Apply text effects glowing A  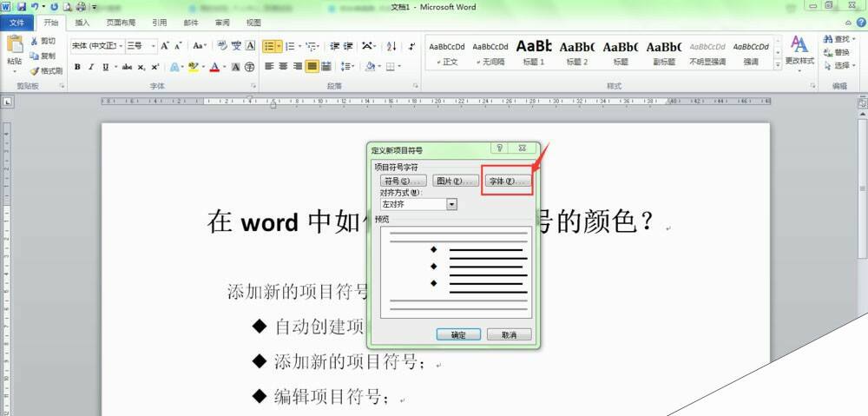(x=174, y=67)
